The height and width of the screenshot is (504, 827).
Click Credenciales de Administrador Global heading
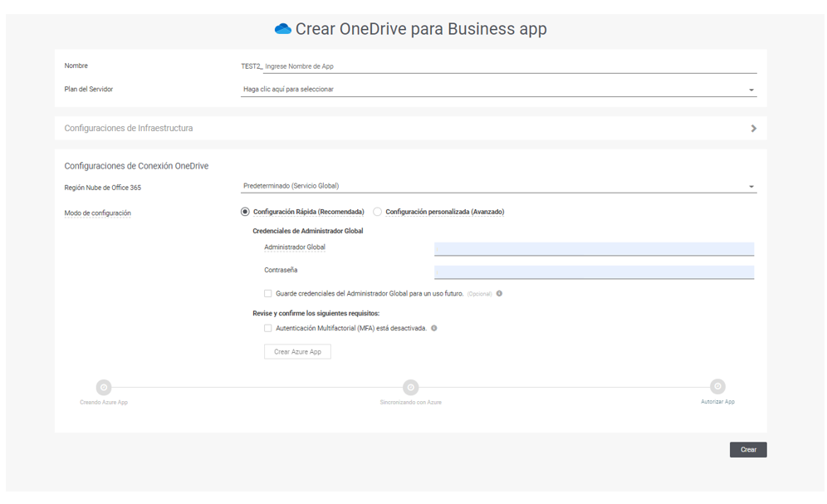click(307, 231)
